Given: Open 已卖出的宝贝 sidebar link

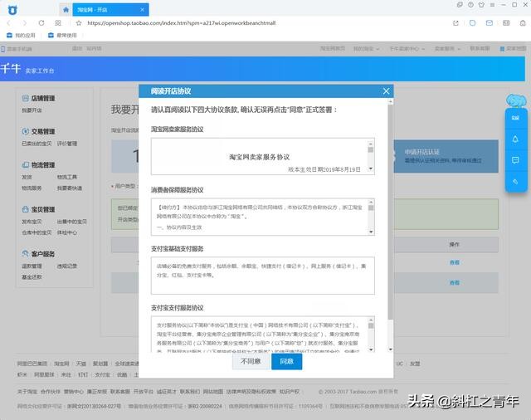Looking at the screenshot, I should coord(37,144).
